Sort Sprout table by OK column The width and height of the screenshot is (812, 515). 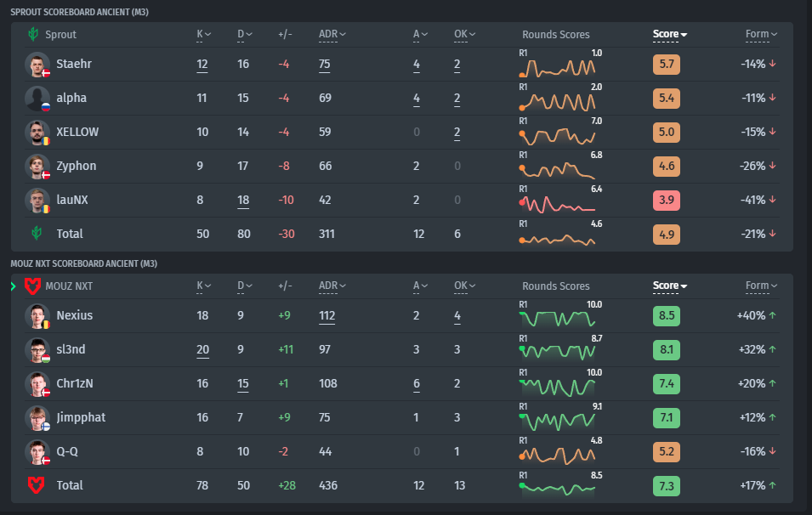tap(464, 35)
